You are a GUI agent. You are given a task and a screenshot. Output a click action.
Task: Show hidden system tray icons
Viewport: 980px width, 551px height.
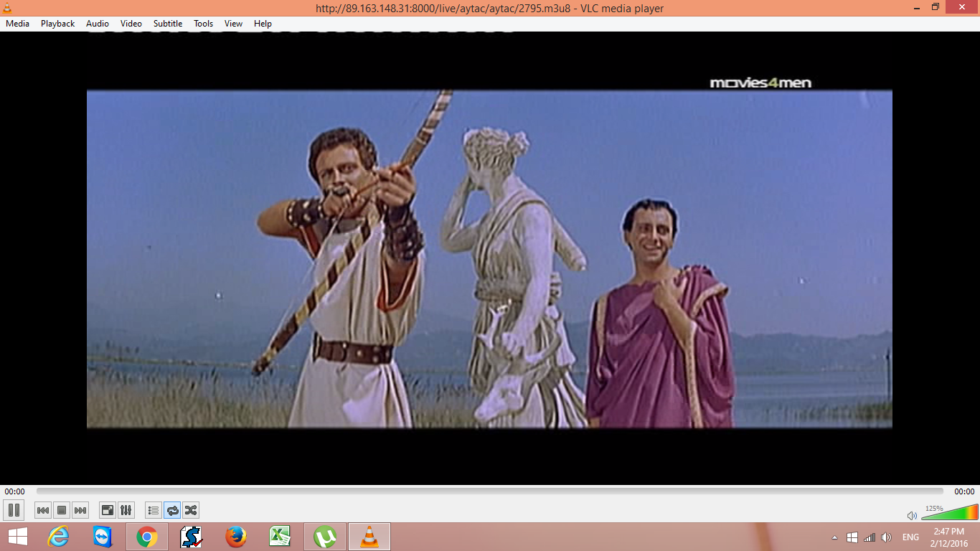pyautogui.click(x=834, y=537)
